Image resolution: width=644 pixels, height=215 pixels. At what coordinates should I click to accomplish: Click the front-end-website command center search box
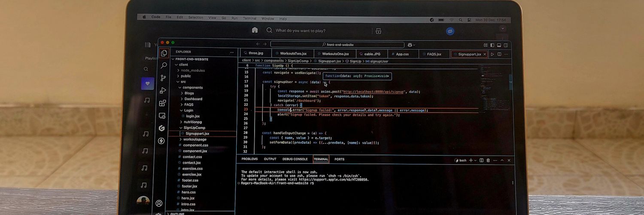(337, 45)
